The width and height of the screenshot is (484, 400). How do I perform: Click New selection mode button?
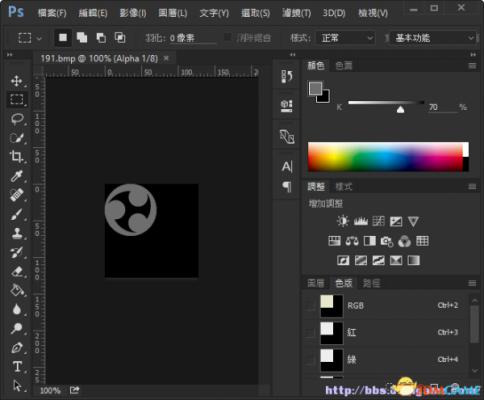click(x=63, y=37)
